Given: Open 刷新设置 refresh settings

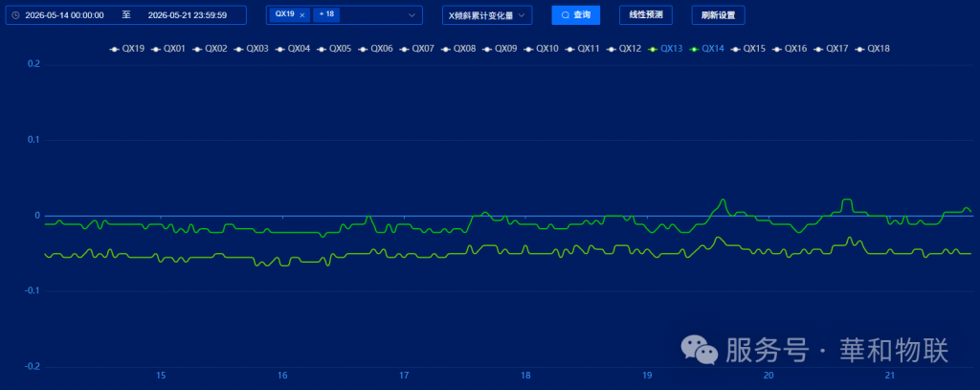Looking at the screenshot, I should coord(718,15).
